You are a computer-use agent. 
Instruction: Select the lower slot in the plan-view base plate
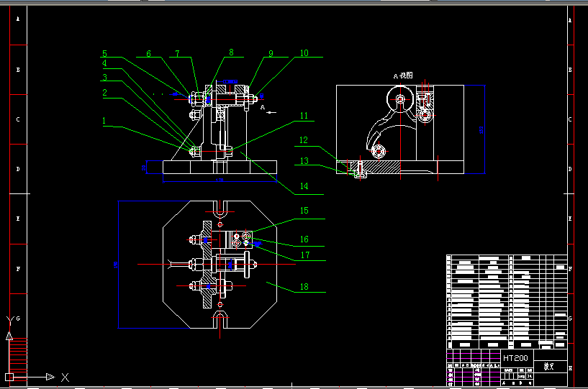221,317
